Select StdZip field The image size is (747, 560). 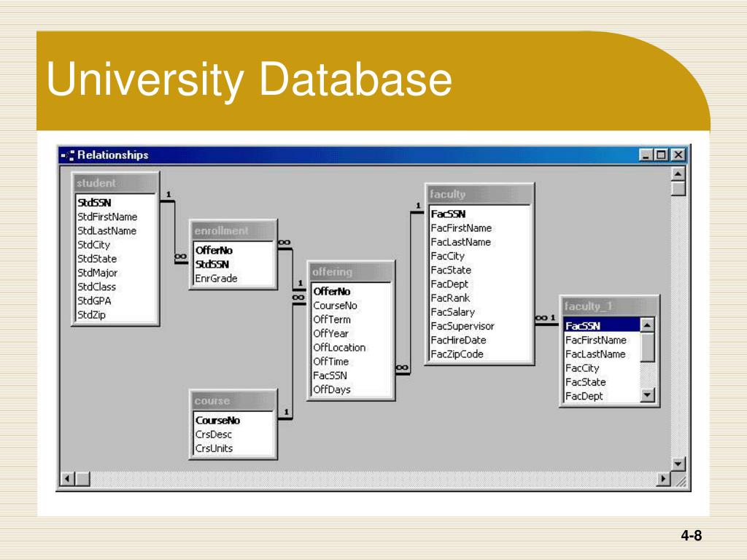tap(91, 315)
